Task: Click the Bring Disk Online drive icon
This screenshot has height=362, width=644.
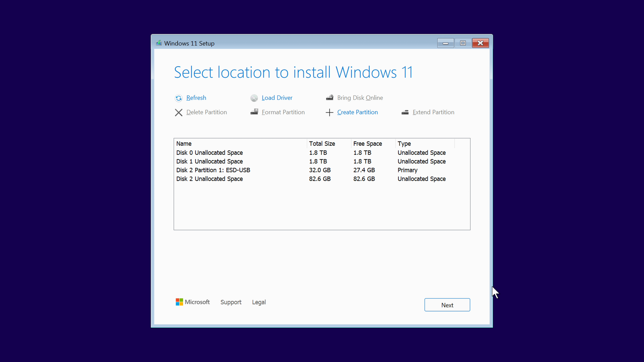Action: (x=330, y=98)
